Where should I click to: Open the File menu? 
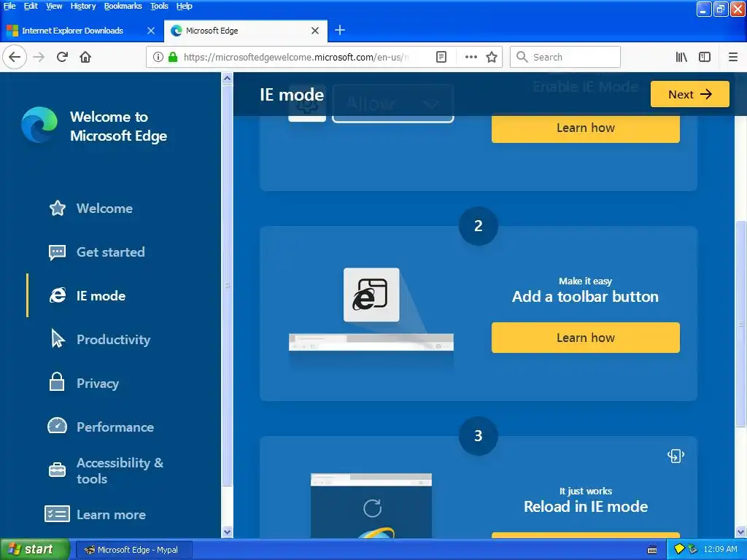pyautogui.click(x=9, y=6)
